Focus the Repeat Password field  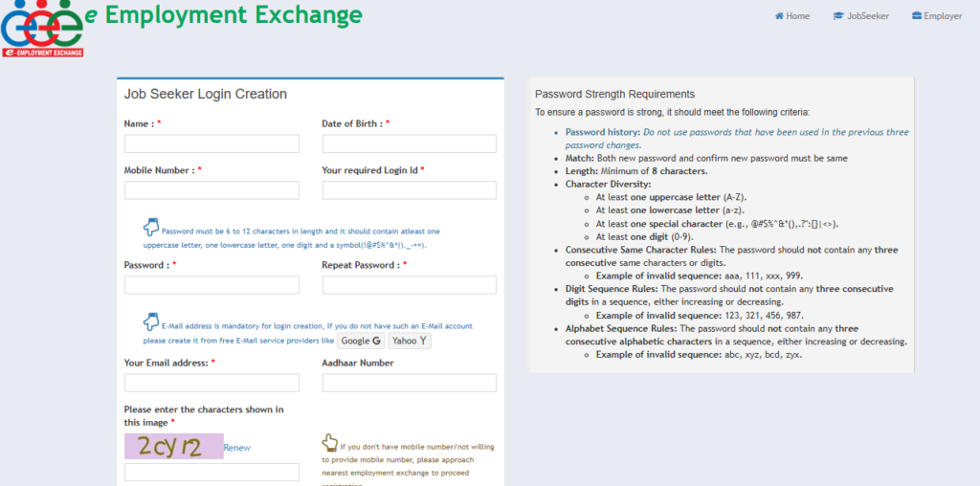click(x=409, y=285)
